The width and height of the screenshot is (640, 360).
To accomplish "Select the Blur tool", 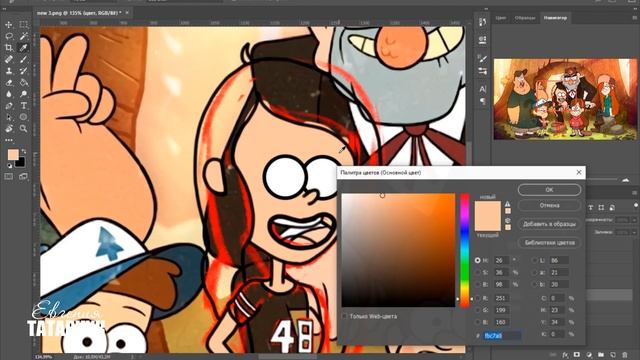I will pyautogui.click(x=9, y=94).
